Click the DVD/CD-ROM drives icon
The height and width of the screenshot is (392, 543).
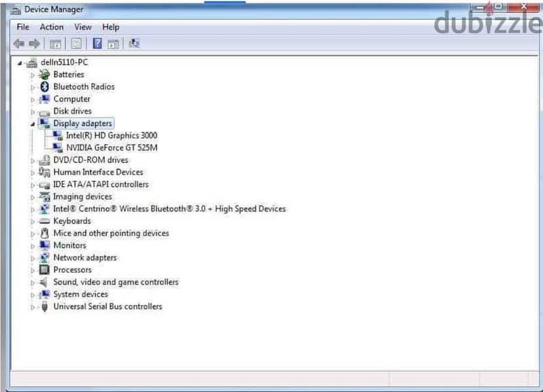[x=45, y=160]
